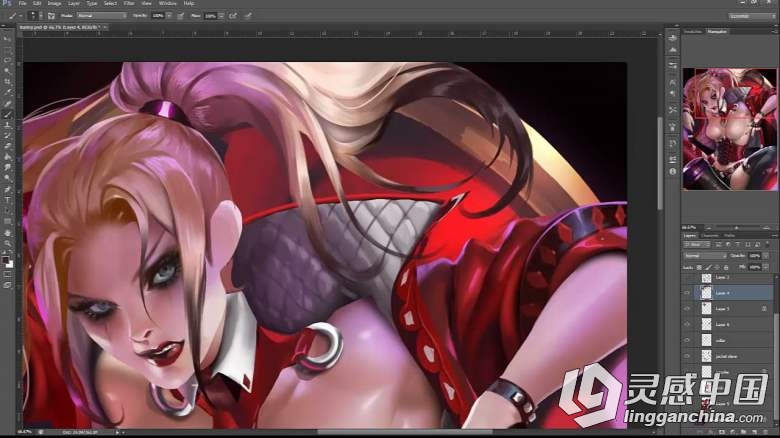780x438 pixels.
Task: Open the Filter menu
Action: tap(129, 3)
